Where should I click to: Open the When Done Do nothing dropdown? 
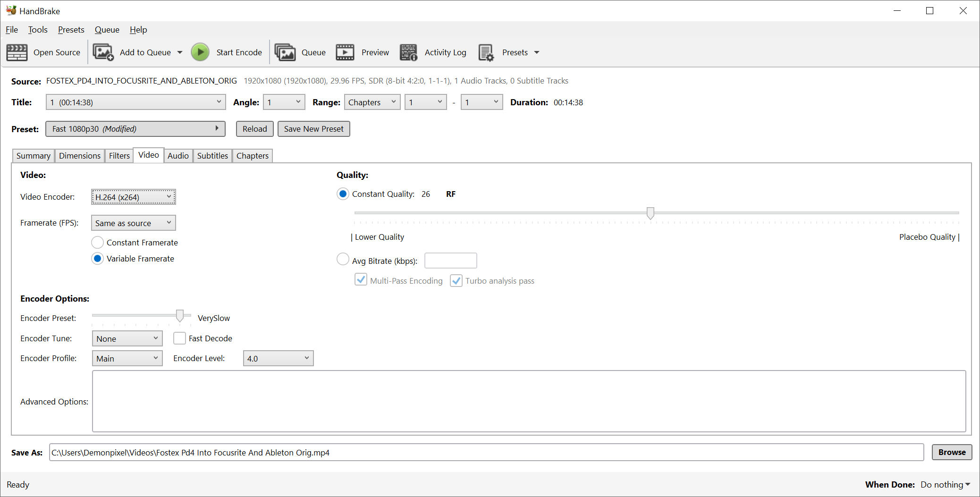[946, 485]
